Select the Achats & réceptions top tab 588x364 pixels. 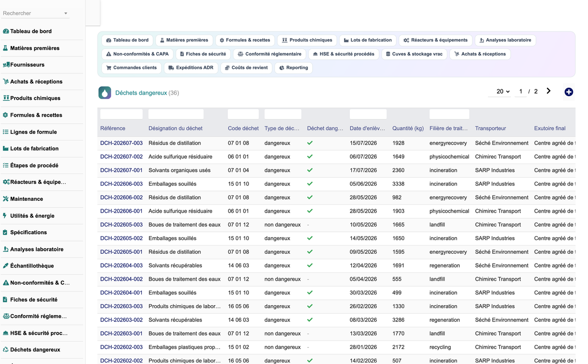click(x=480, y=54)
